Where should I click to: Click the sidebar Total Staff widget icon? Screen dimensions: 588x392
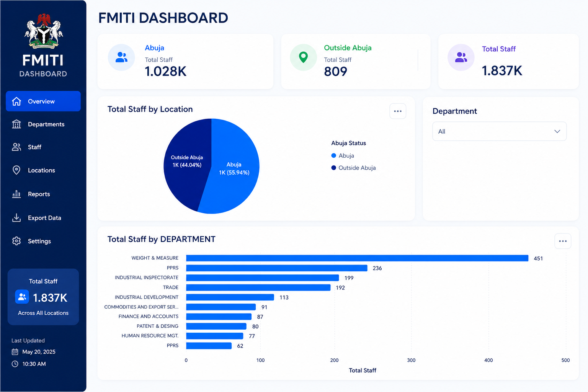22,297
